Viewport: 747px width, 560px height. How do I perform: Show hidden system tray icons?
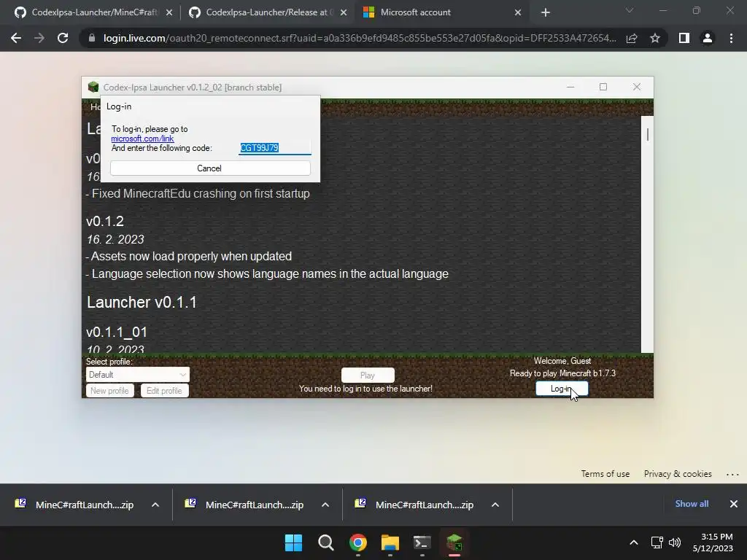(x=634, y=542)
